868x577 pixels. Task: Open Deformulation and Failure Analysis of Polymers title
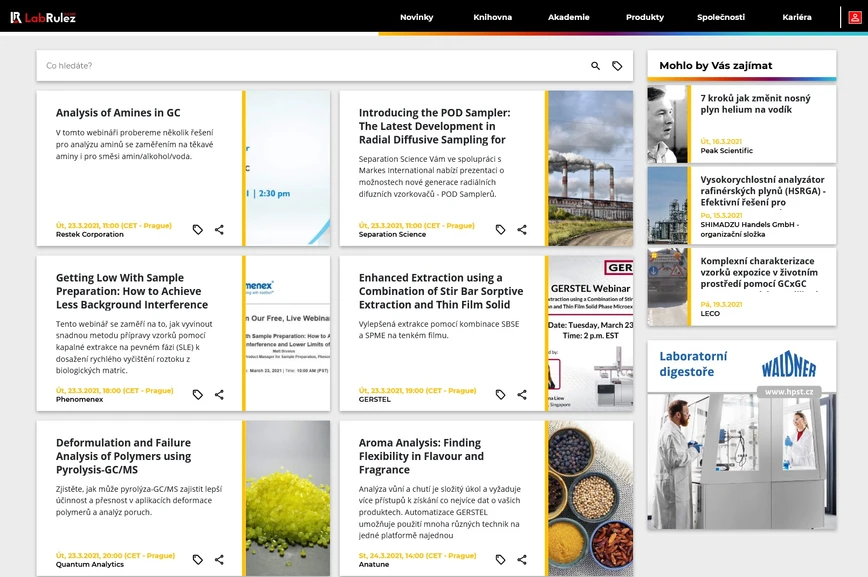coord(123,456)
